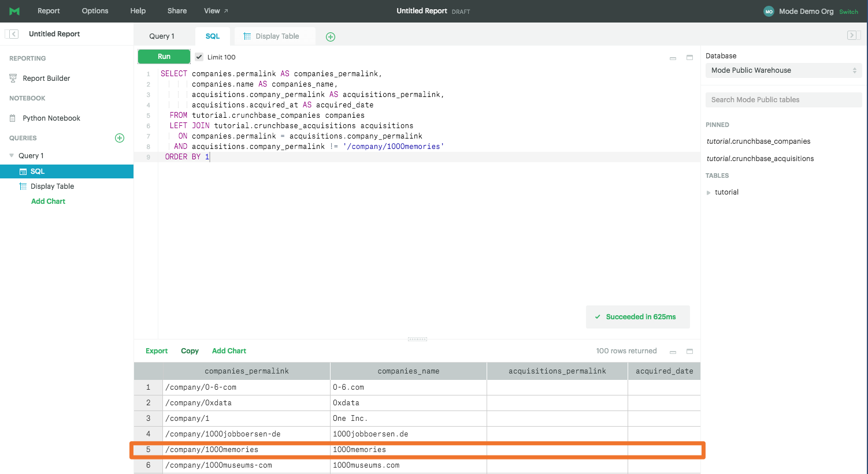The width and height of the screenshot is (868, 474).
Task: Click cell /company/0xdata
Action: (247, 403)
